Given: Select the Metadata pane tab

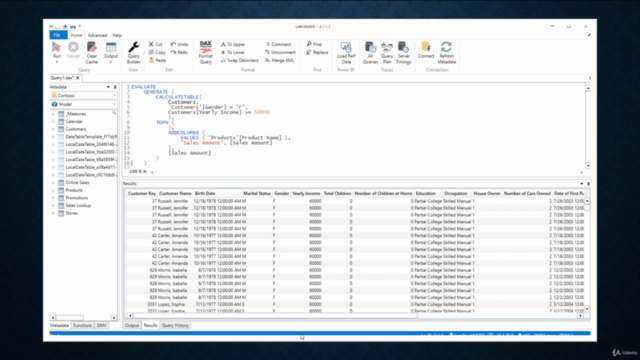Looking at the screenshot, I should point(60,325).
